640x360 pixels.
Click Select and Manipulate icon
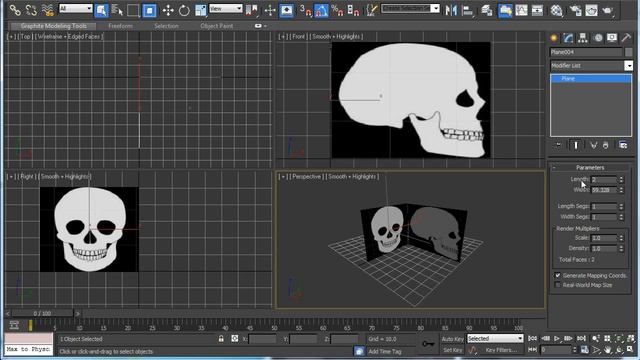[x=270, y=10]
